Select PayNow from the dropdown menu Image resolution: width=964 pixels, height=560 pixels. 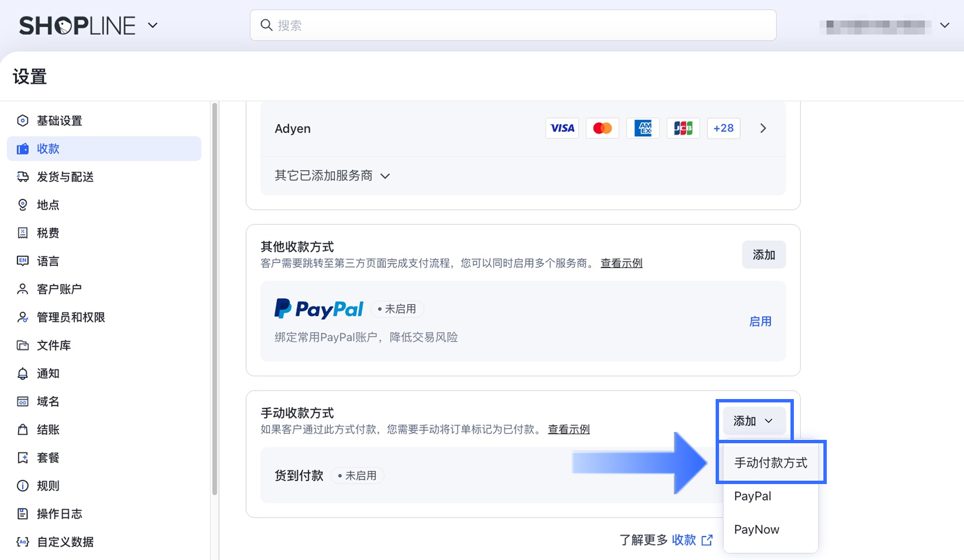tap(771, 529)
